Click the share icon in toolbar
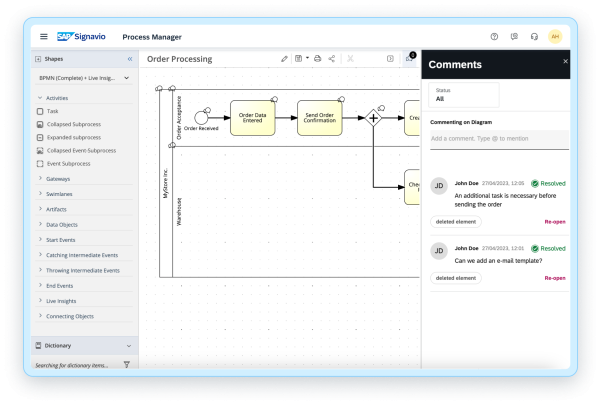 pyautogui.click(x=332, y=59)
